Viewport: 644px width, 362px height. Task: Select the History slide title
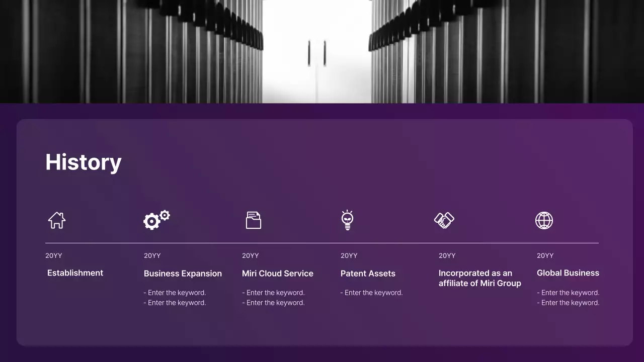[x=83, y=161]
